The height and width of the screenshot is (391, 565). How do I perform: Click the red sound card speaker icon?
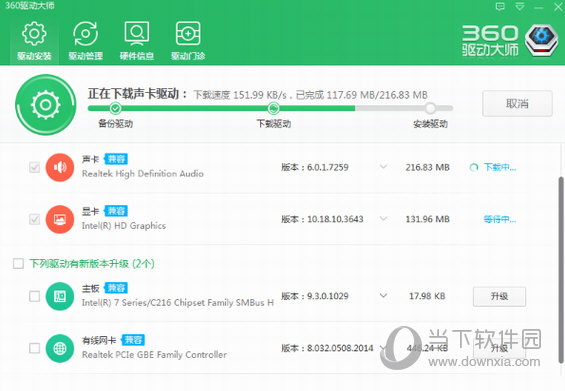point(59,167)
